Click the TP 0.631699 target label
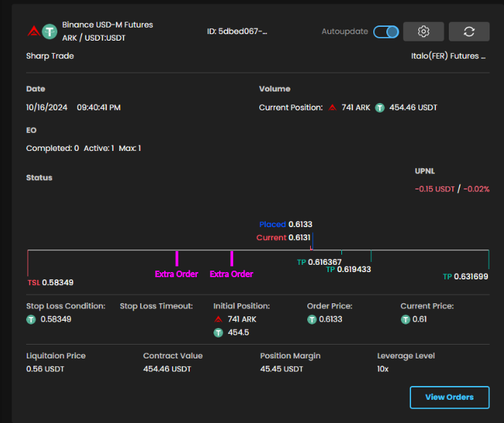Viewport: 504px width, 423px height. tap(466, 276)
